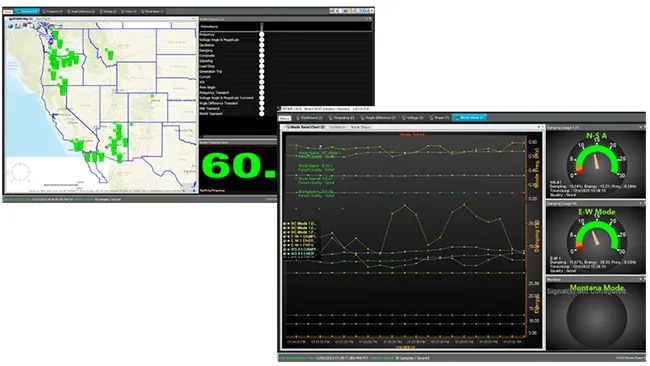
Task: Open the Power tab in the front window
Action: click(x=439, y=118)
